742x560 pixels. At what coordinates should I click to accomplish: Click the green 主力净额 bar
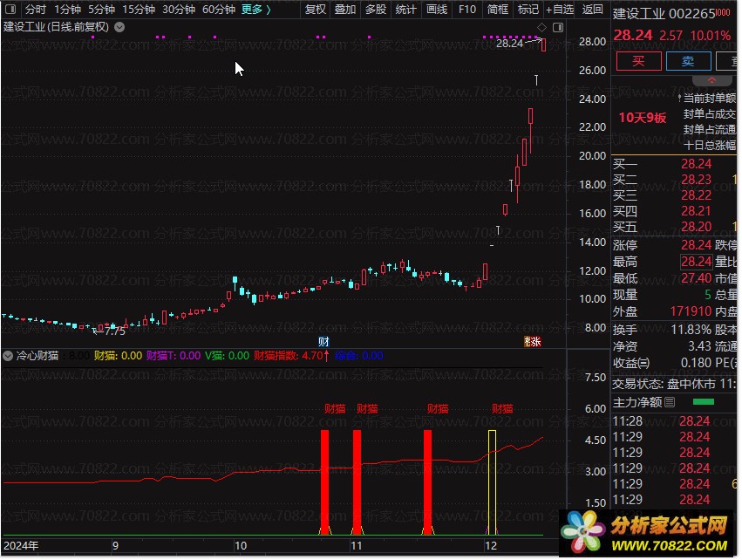click(x=703, y=402)
